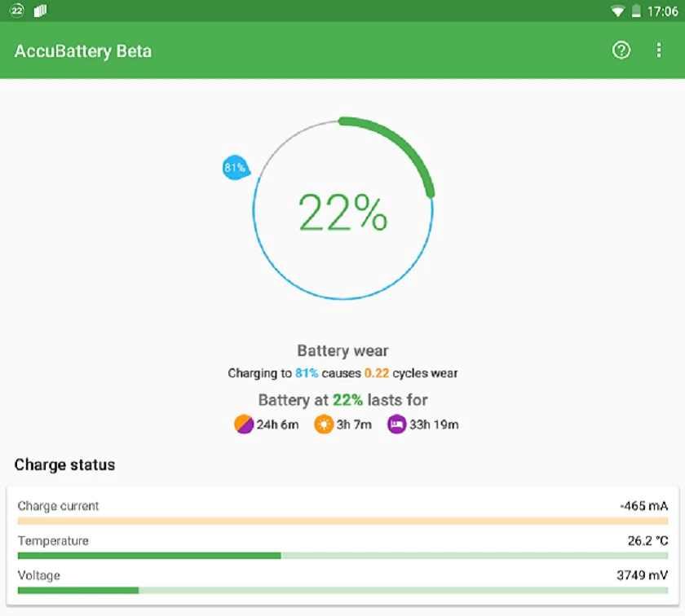Open the help question mark icon

621,51
